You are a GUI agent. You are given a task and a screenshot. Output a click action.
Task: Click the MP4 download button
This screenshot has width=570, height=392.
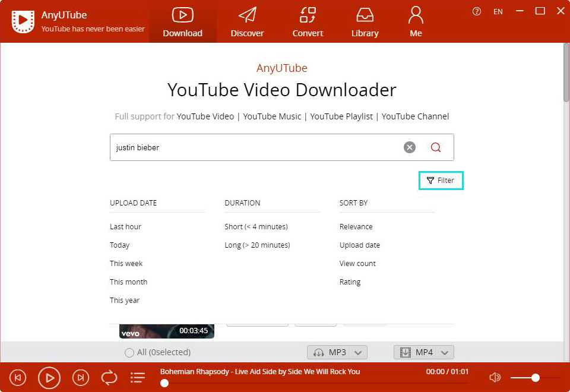(x=416, y=352)
